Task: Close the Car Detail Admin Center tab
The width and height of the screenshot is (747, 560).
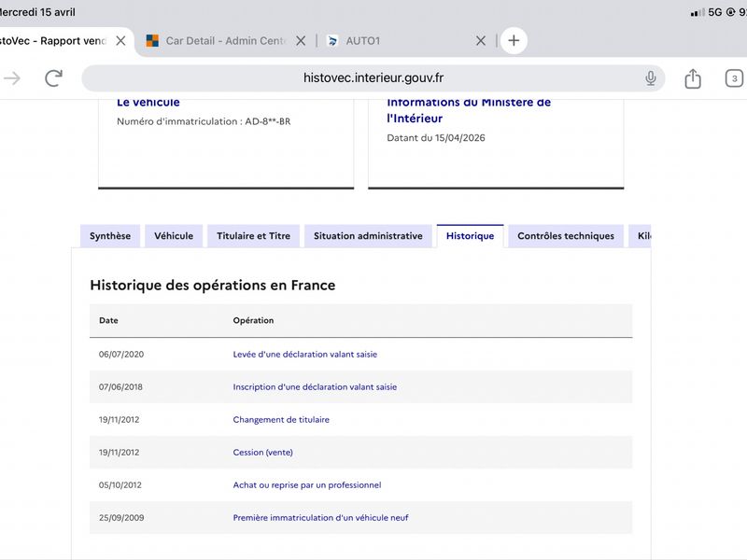Action: pyautogui.click(x=301, y=41)
